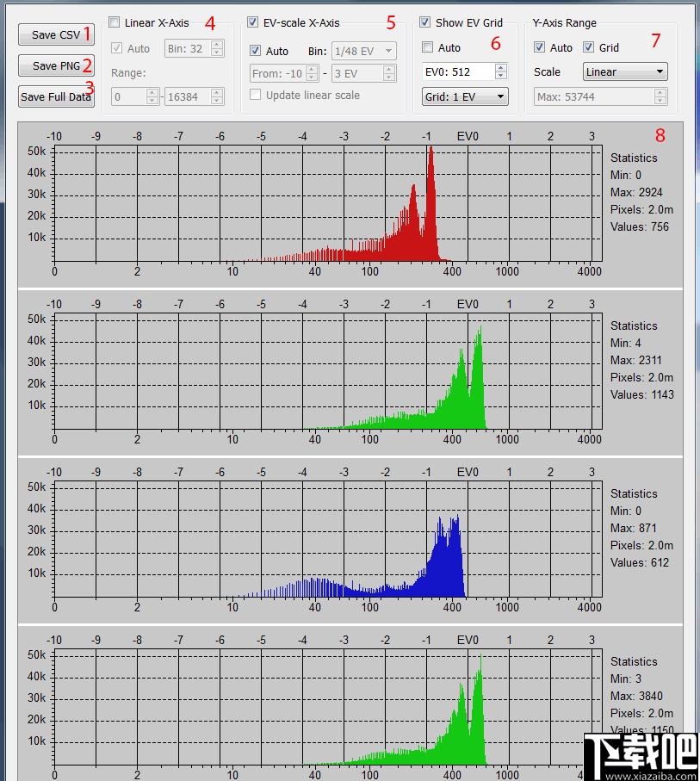700x781 pixels.
Task: Click the Save CSV button
Action: point(56,34)
